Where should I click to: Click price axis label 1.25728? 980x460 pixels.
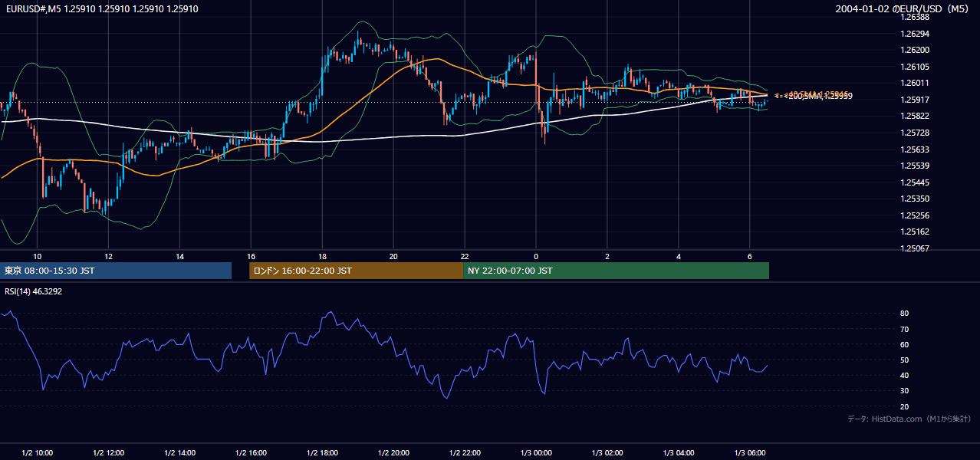coord(914,133)
